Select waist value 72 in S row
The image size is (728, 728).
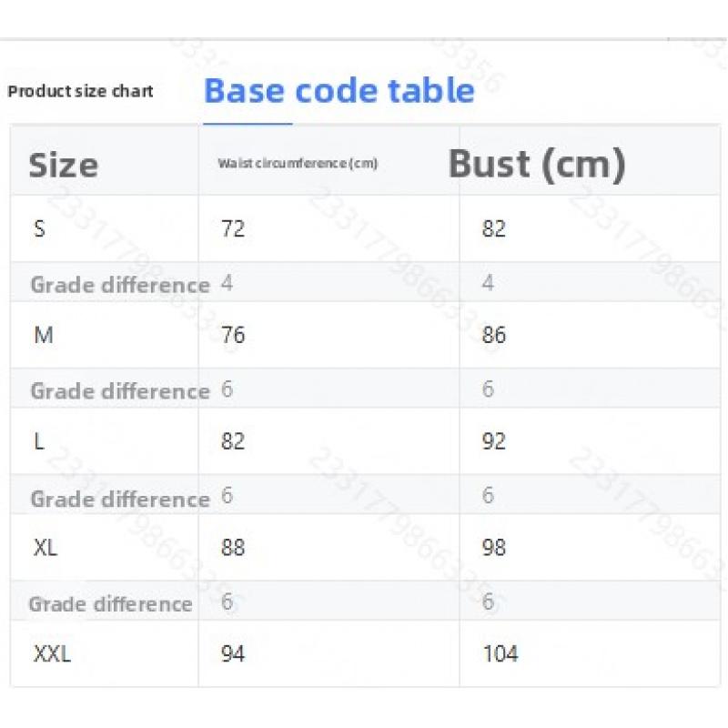[233, 228]
